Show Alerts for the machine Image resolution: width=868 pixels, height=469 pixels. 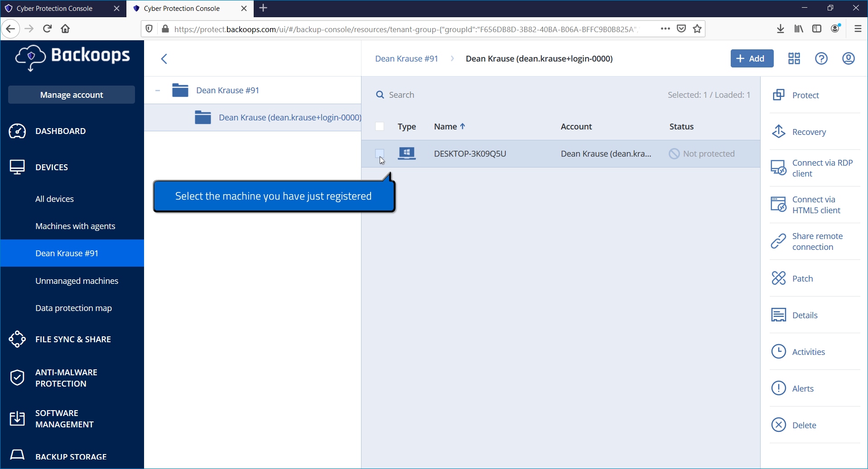click(x=793, y=388)
